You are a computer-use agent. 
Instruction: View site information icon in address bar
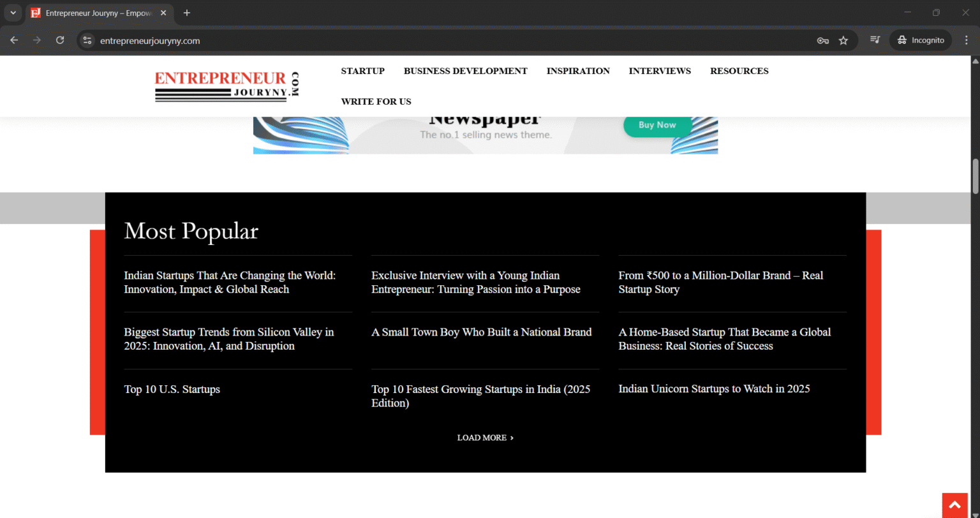tap(88, 40)
